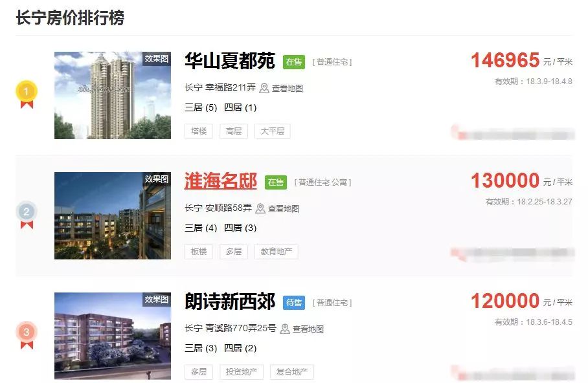Click 查看地图 link for 淮海名邸
Screen dimensions: 588x383
coord(283,209)
